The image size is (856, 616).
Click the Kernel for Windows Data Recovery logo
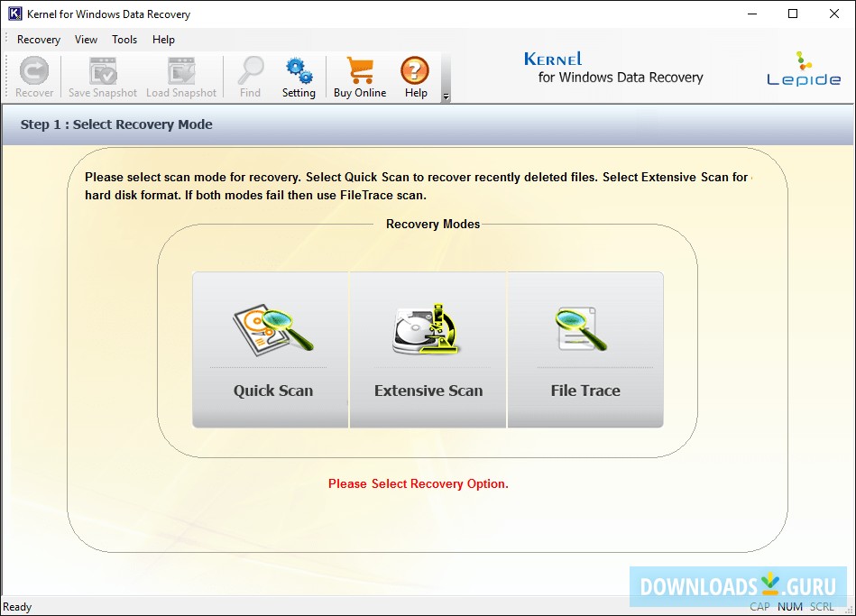(x=613, y=69)
